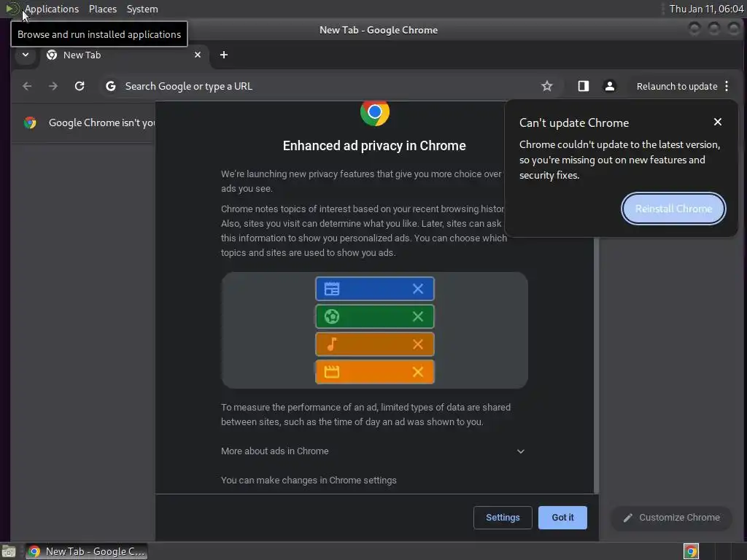The width and height of the screenshot is (747, 560).
Task: Open the System menu
Action: 142,9
